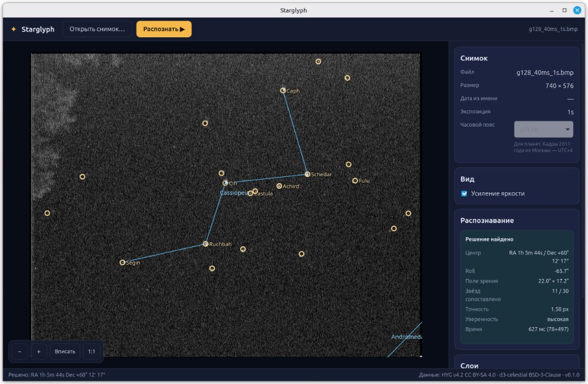
Task: Open a snapshot with Открыть снимок button
Action: tap(97, 29)
